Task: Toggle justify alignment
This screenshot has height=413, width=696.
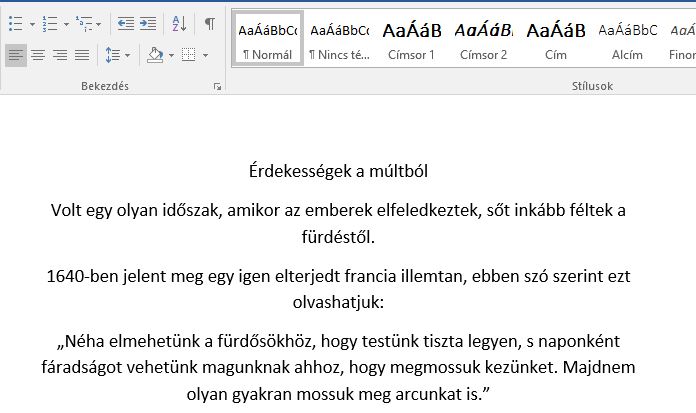Action: 82,54
